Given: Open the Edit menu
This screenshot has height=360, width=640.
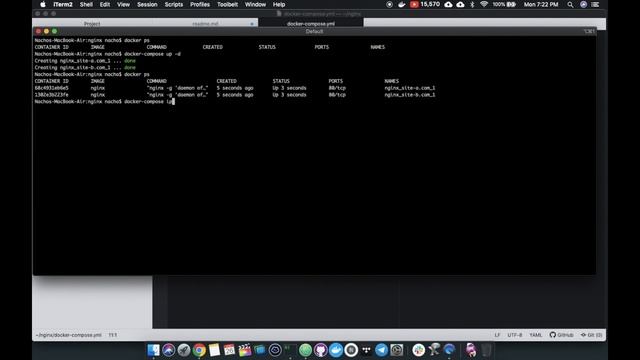Looking at the screenshot, I should pos(105,4).
